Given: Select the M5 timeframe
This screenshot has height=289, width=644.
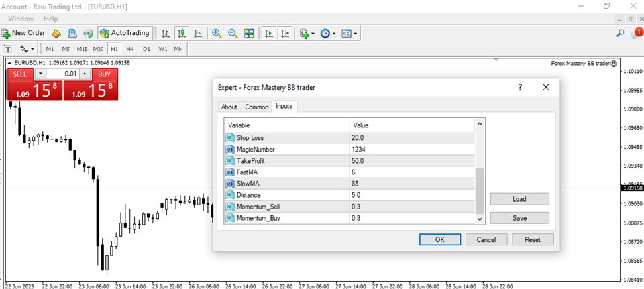Looking at the screenshot, I should 66,49.
